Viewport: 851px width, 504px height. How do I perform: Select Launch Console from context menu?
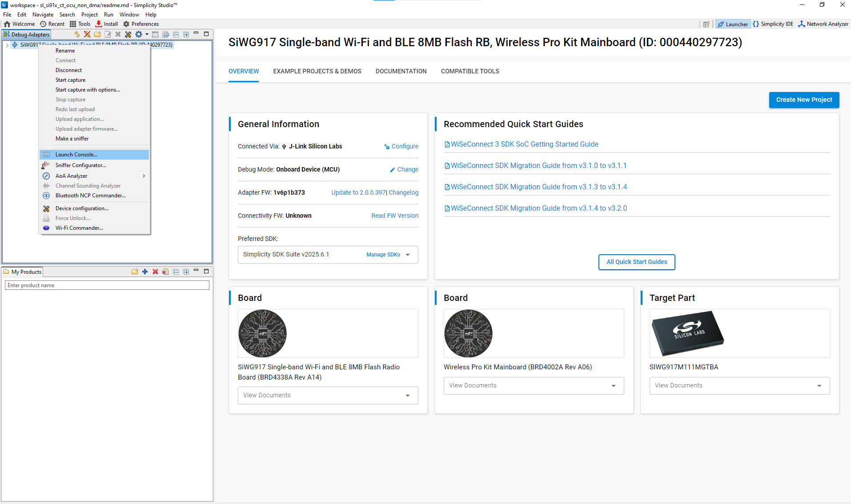[76, 155]
